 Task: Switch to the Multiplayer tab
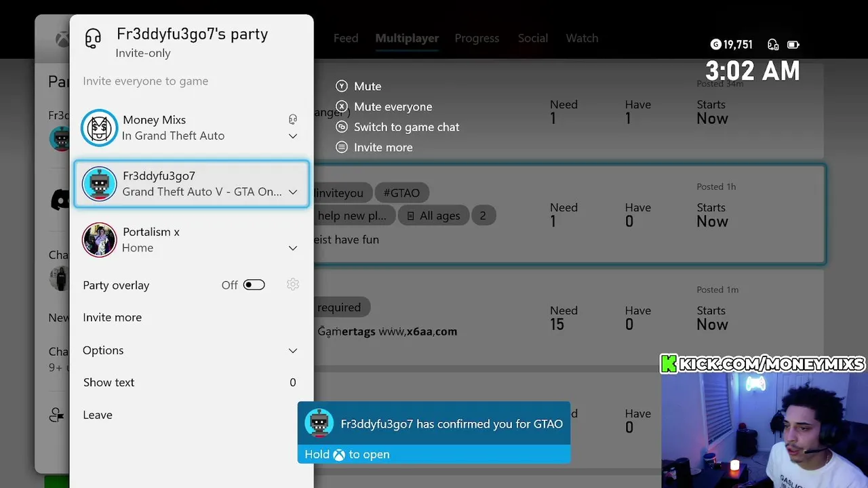tap(407, 38)
